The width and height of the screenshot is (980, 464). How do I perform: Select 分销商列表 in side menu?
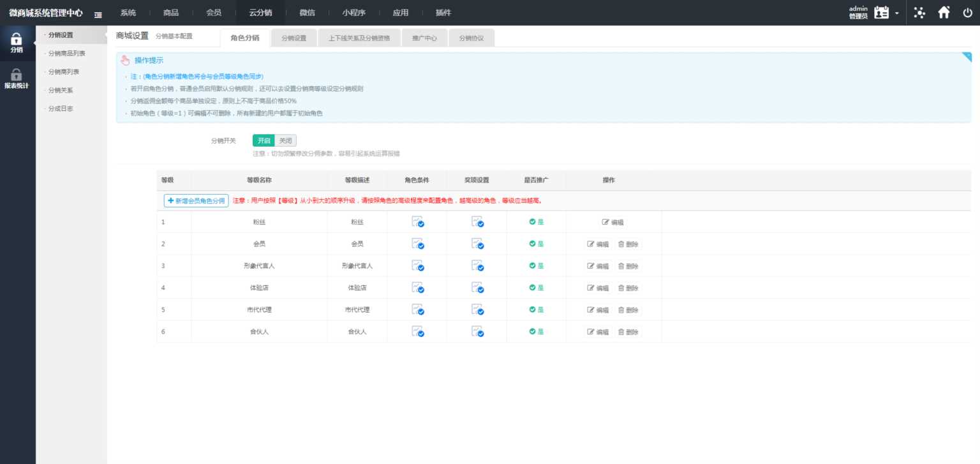tap(64, 72)
